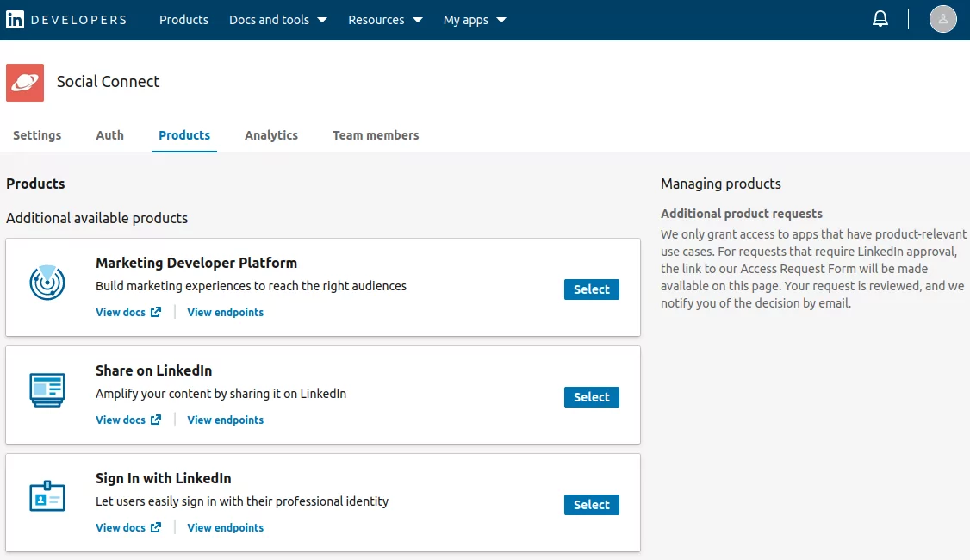Click 'Let users easily sign in' description

tap(242, 501)
